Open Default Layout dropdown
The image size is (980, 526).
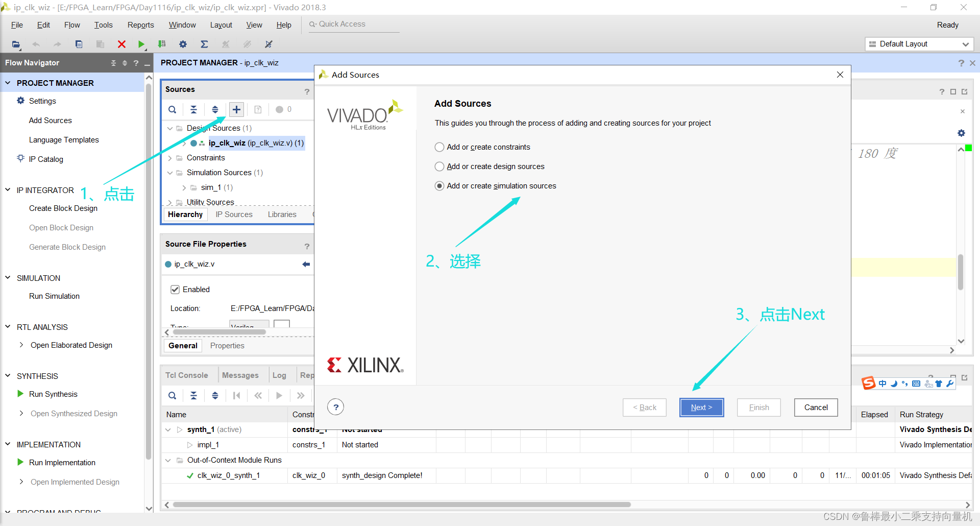coord(919,44)
